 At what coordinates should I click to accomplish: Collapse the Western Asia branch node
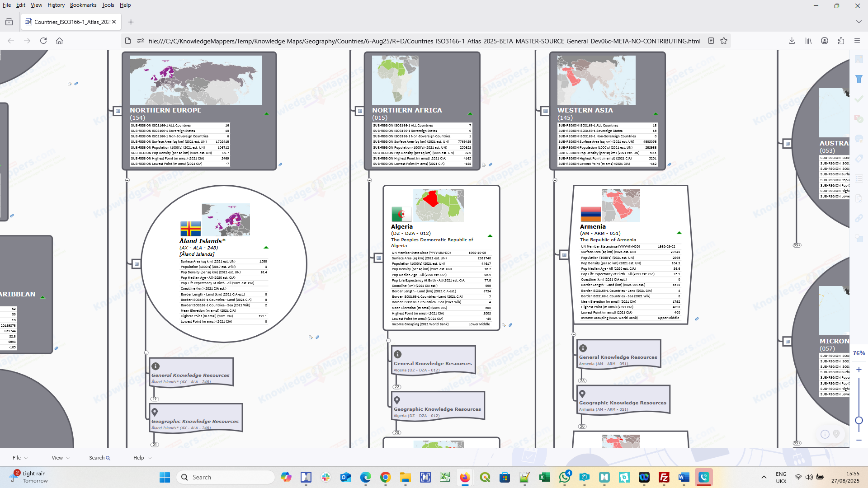pyautogui.click(x=555, y=180)
